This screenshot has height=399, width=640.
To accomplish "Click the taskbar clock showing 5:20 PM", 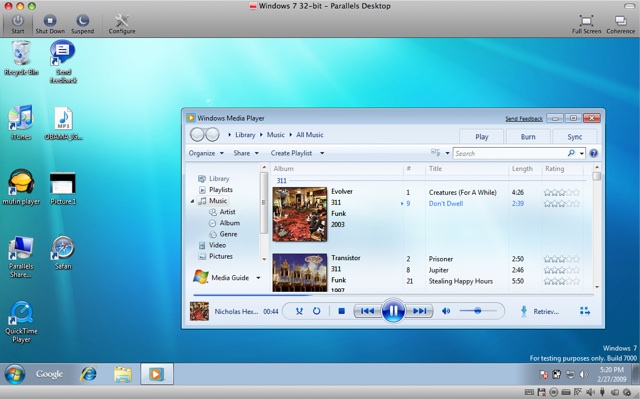I will pyautogui.click(x=611, y=374).
